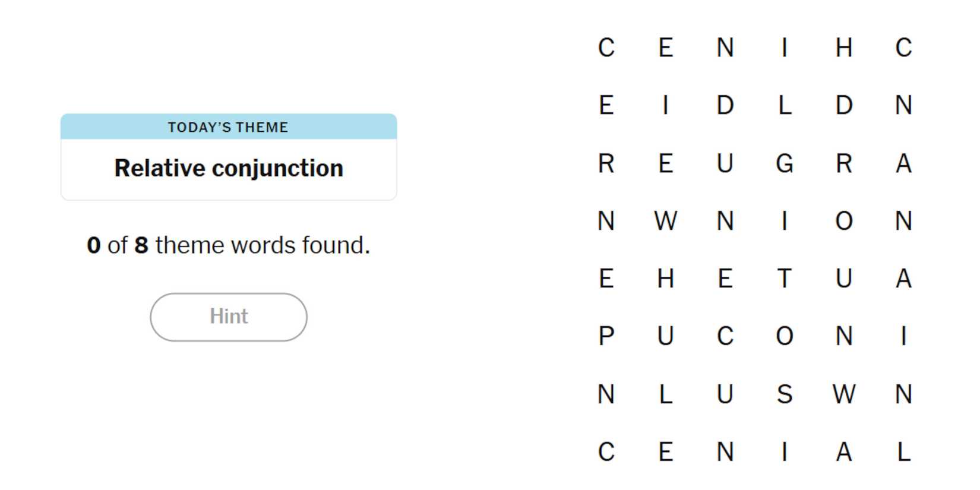This screenshot has height=490, width=980.
Task: Select the letter G in the grid
Action: tap(785, 163)
